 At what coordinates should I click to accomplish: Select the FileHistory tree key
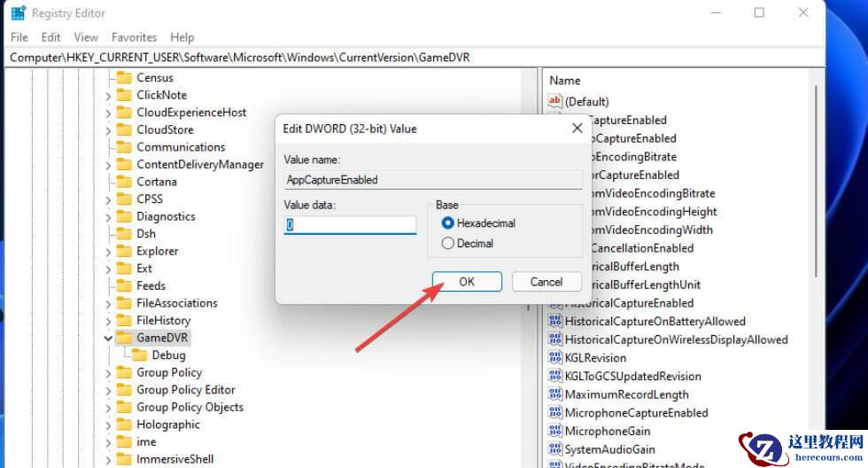163,320
